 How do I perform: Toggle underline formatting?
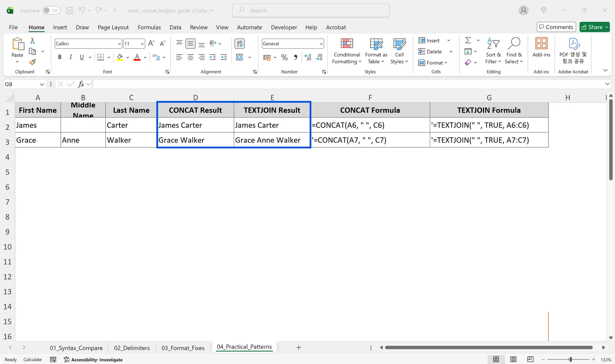coord(81,57)
